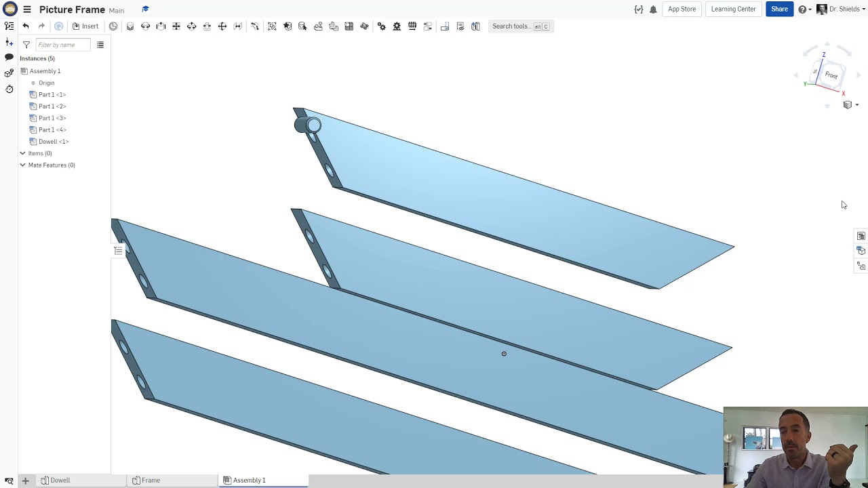The width and height of the screenshot is (868, 488).
Task: Add a new tab with plus button
Action: pyautogui.click(x=25, y=481)
